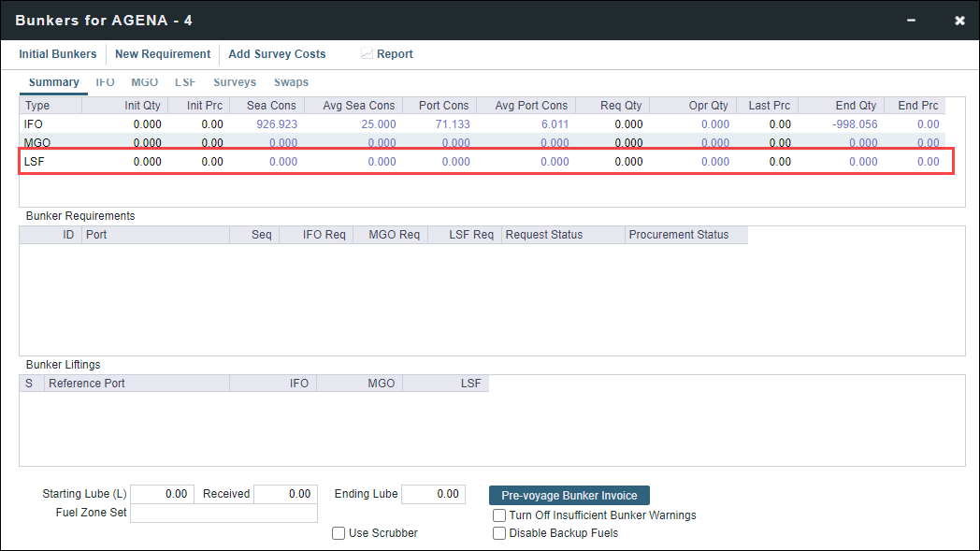Click the Report chart icon
The width and height of the screenshot is (980, 551).
367,54
